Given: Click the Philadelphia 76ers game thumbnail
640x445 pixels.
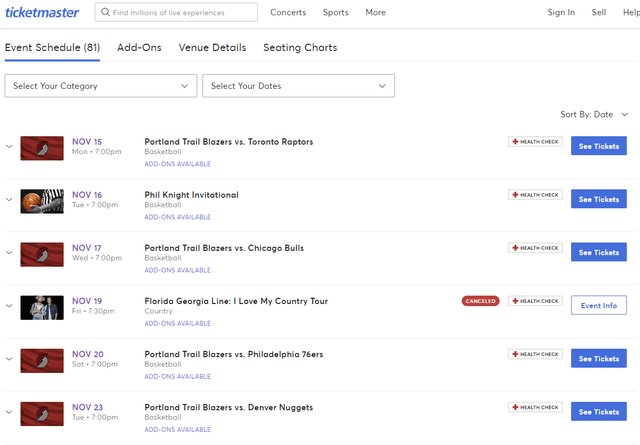Looking at the screenshot, I should coord(42,360).
